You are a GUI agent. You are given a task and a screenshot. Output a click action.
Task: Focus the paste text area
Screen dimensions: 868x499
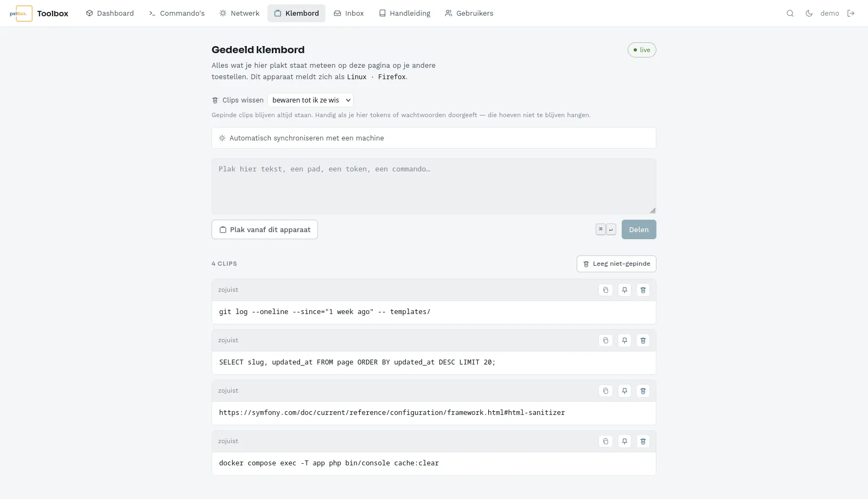pos(434,186)
